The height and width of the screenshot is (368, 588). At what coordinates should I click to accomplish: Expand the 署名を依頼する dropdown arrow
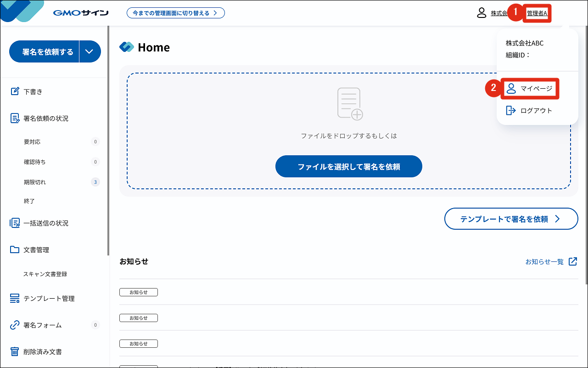(90, 52)
